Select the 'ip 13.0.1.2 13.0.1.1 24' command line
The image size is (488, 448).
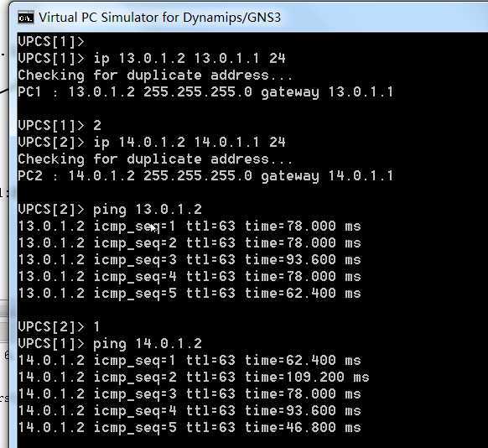pos(152,58)
